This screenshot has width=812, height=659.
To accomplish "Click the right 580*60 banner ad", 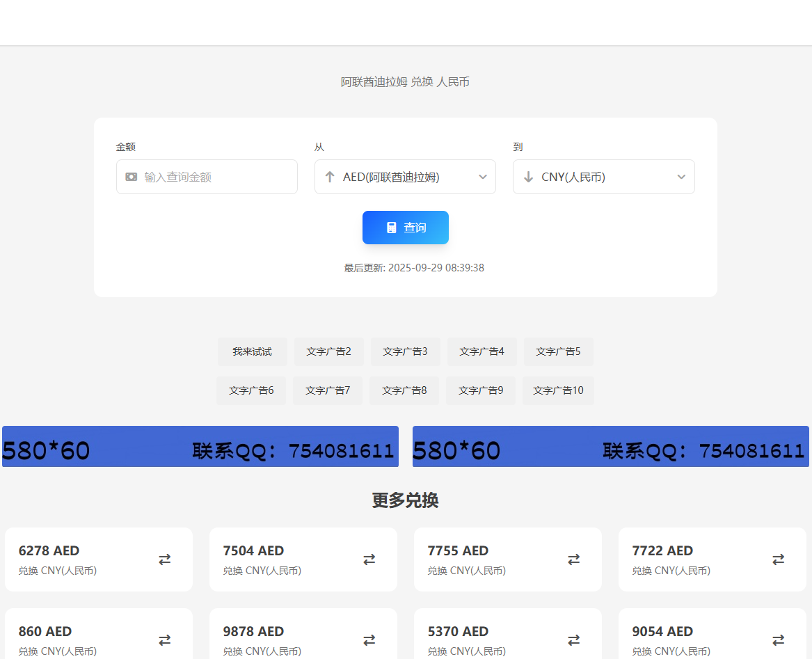I will [x=610, y=447].
